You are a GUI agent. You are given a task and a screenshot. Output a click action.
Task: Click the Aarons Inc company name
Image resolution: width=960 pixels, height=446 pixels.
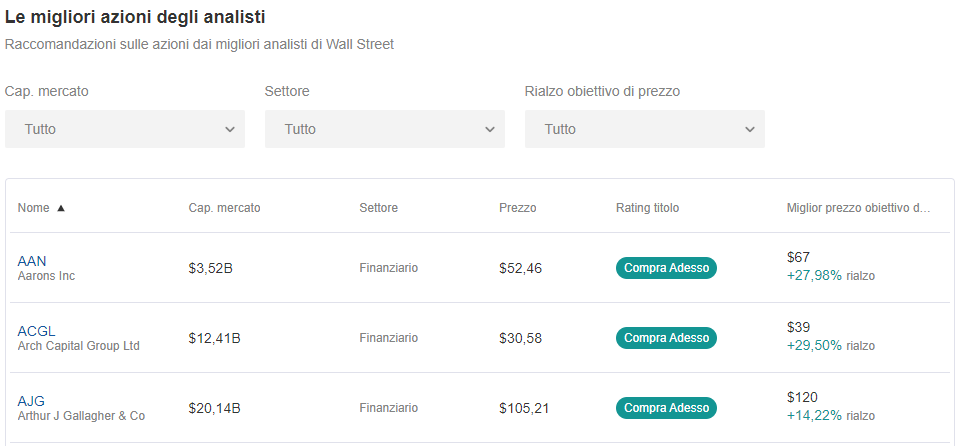46,276
